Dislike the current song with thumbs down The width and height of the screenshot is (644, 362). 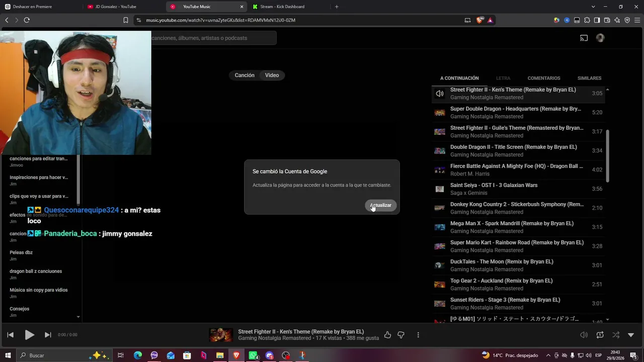[x=401, y=335]
